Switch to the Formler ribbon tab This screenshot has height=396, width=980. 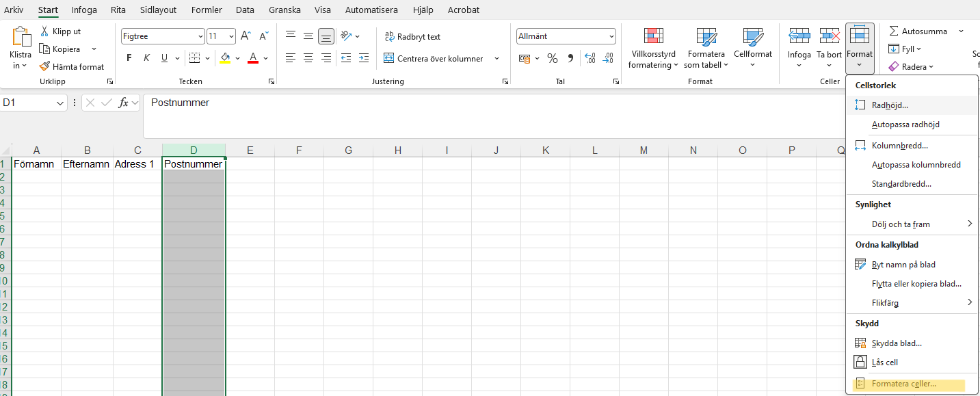click(206, 10)
